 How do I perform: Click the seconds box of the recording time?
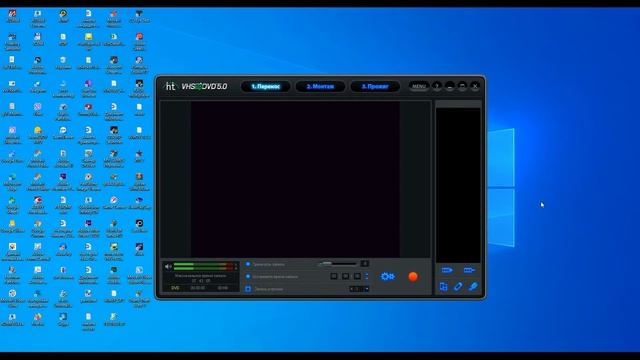357,276
